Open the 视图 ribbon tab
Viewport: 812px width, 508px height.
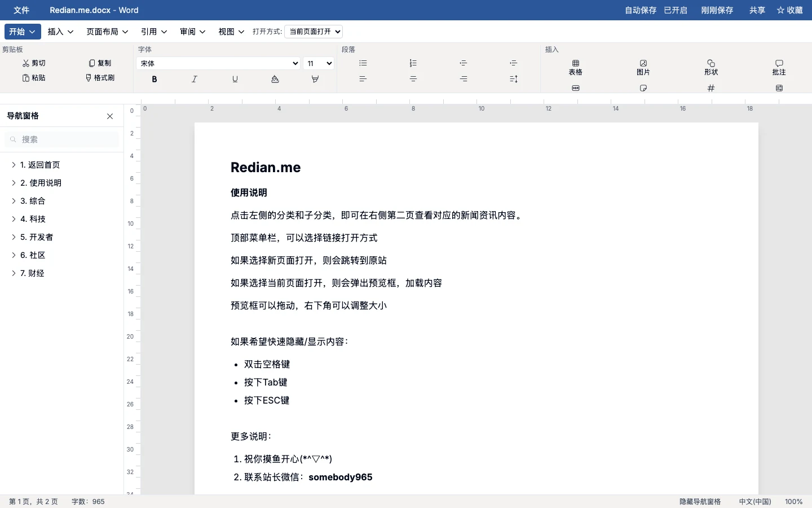click(x=231, y=32)
